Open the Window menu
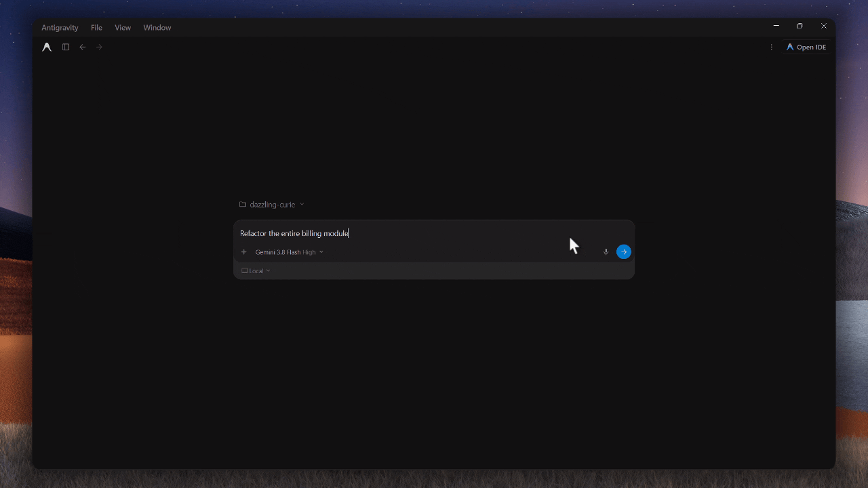Screen dimensions: 868x488 pos(157,28)
